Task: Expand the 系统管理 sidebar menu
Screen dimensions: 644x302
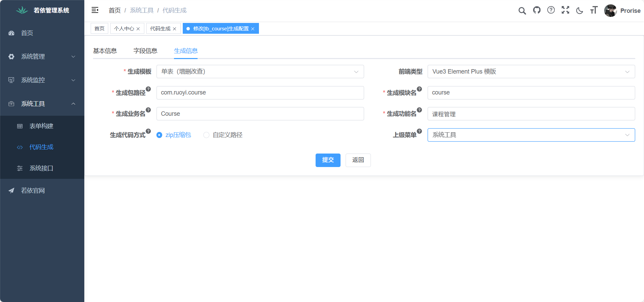Action: click(42, 57)
